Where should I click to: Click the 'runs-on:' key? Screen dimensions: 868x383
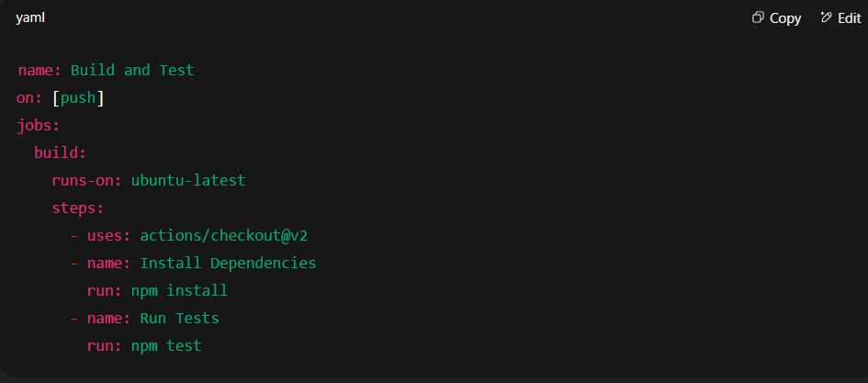click(x=87, y=180)
